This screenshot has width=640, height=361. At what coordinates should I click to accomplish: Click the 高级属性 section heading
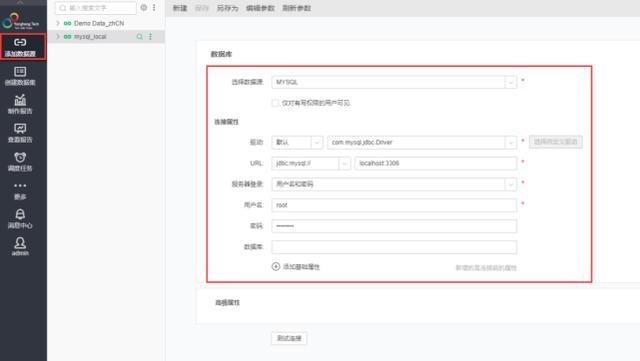227,303
